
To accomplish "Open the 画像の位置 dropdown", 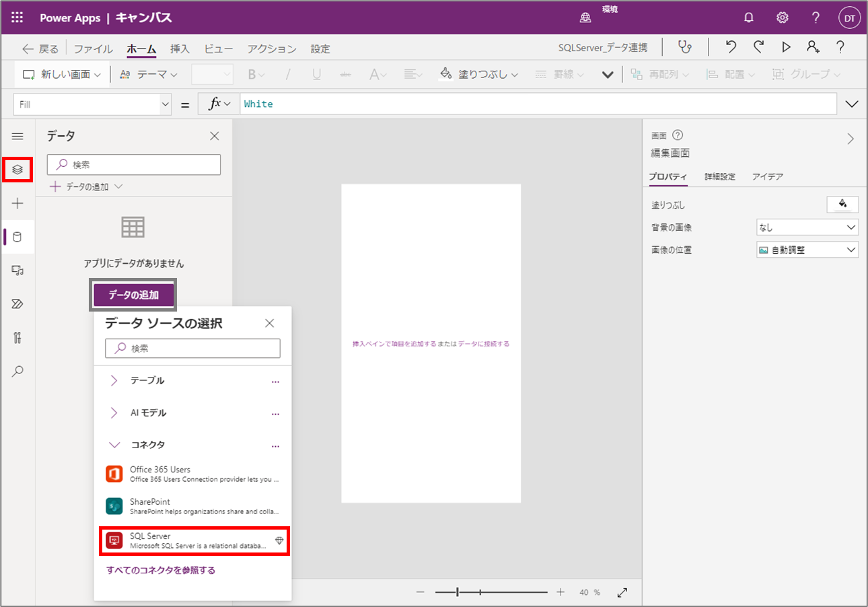I will (807, 250).
